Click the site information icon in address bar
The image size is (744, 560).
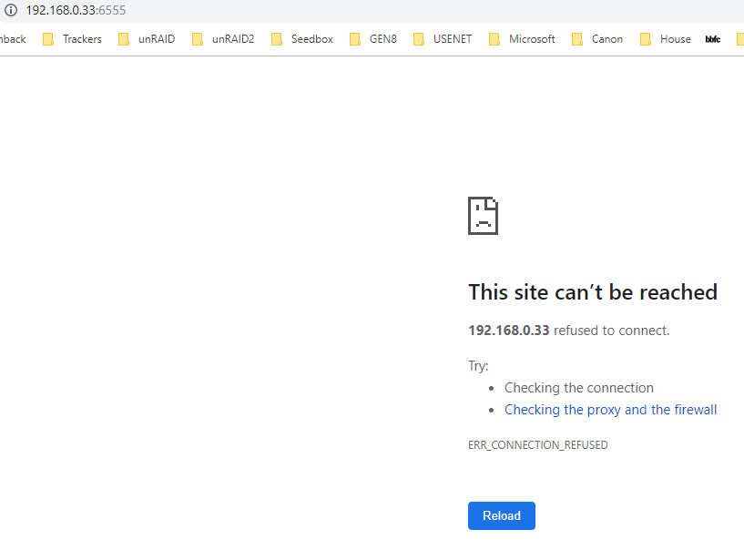tap(11, 10)
